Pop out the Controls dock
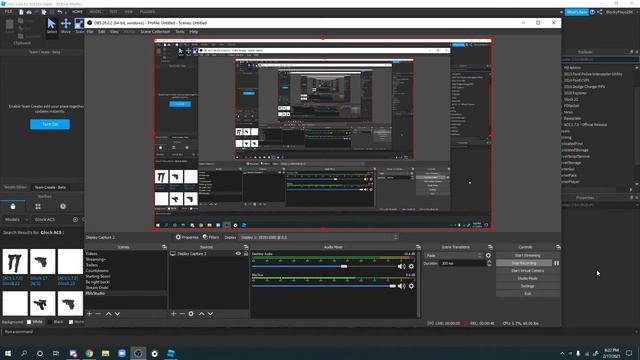 (x=558, y=247)
